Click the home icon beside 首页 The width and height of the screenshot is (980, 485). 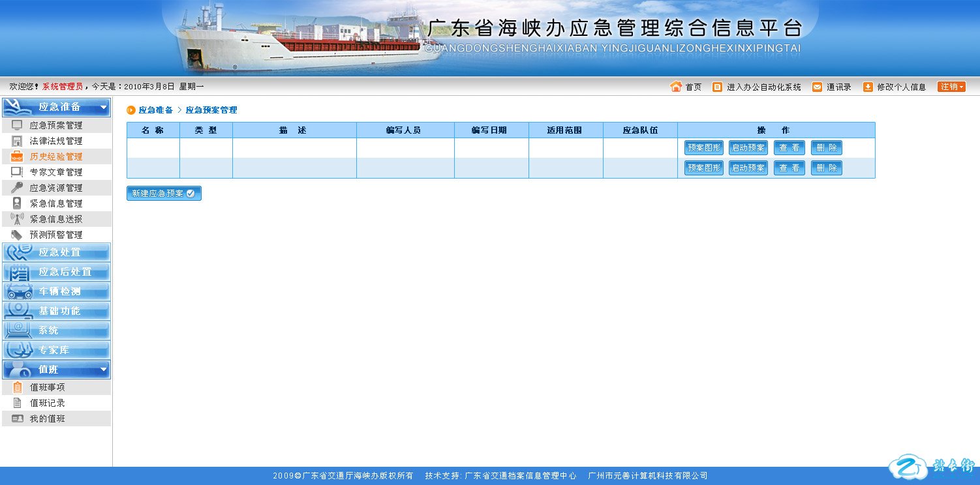pyautogui.click(x=676, y=87)
